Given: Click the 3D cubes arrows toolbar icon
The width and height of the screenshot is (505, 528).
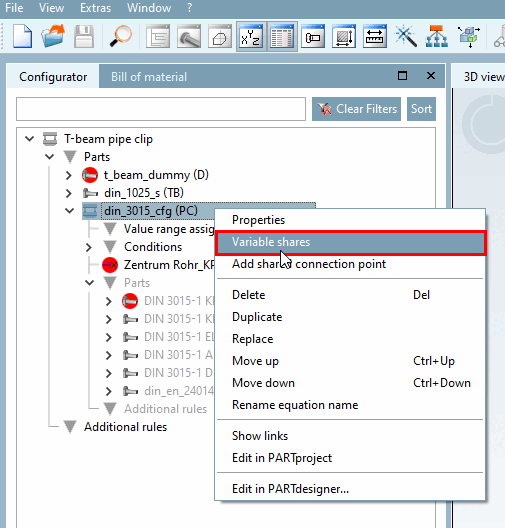Looking at the screenshot, I should (x=468, y=36).
